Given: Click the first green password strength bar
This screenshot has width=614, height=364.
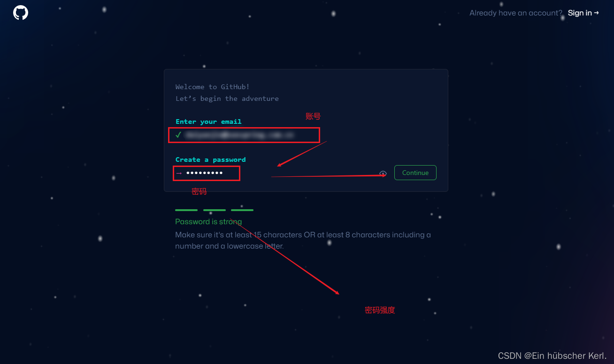Looking at the screenshot, I should pyautogui.click(x=186, y=210).
